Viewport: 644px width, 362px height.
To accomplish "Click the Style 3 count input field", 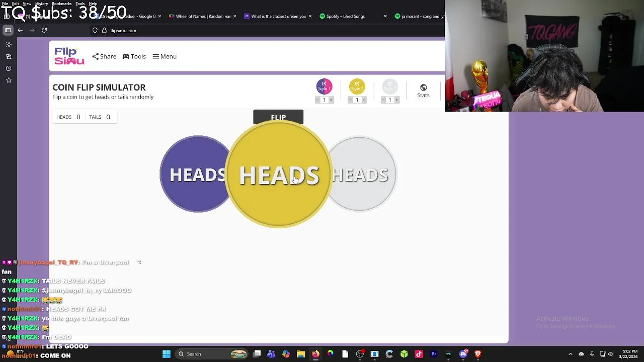I will (390, 100).
